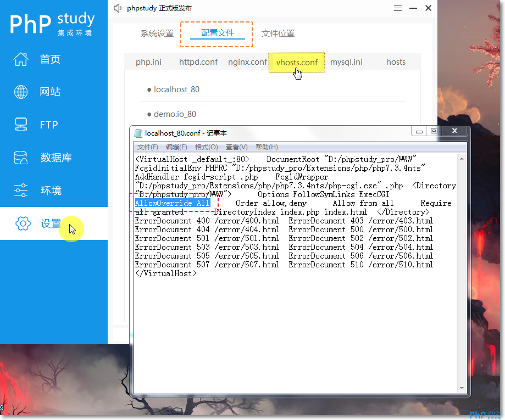Image resolution: width=505 pixels, height=420 pixels.
Task: Minimize the phpstudy window
Action: pos(413,8)
